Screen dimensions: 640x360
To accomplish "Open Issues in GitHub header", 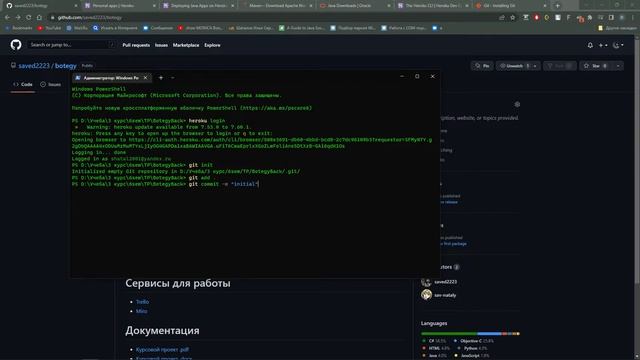I will pos(161,45).
